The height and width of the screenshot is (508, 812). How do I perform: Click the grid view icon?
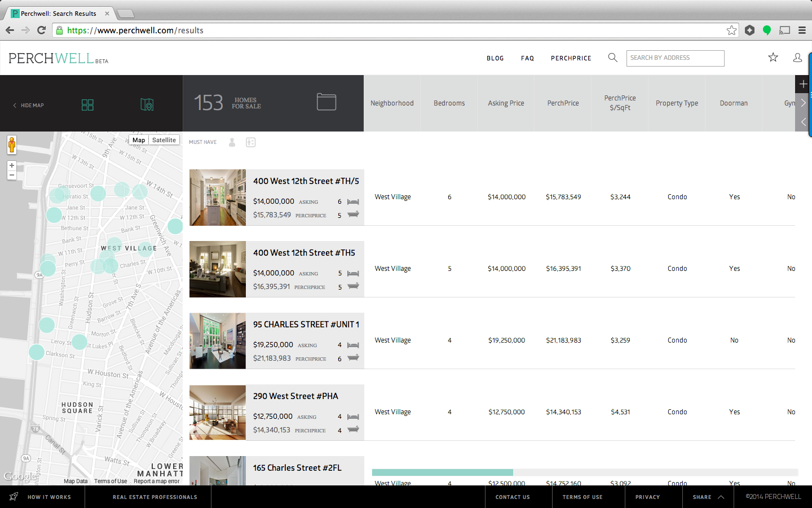click(x=87, y=105)
